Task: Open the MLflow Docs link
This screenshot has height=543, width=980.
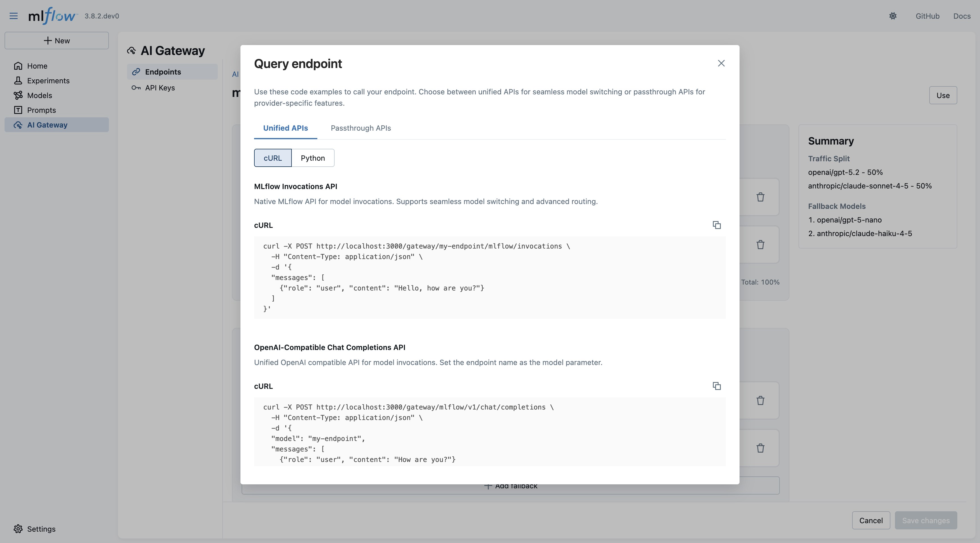Action: 962,16
